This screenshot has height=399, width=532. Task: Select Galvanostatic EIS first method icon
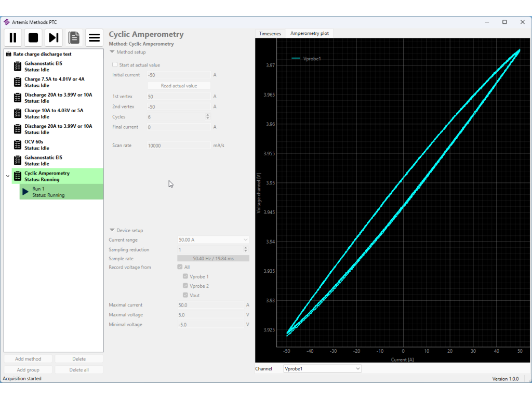(x=17, y=66)
